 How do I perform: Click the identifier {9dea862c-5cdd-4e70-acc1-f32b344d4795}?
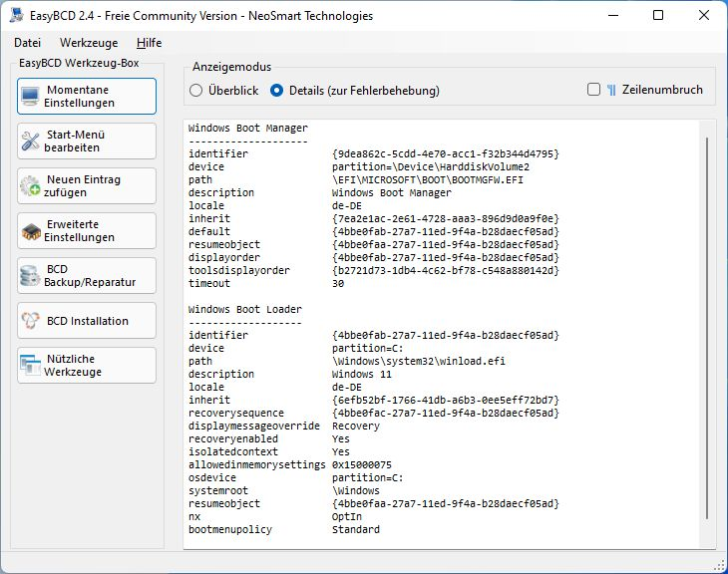(x=445, y=153)
